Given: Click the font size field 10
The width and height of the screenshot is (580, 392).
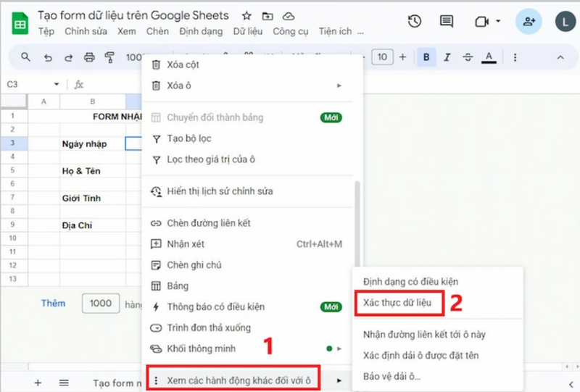Looking at the screenshot, I should [x=382, y=57].
